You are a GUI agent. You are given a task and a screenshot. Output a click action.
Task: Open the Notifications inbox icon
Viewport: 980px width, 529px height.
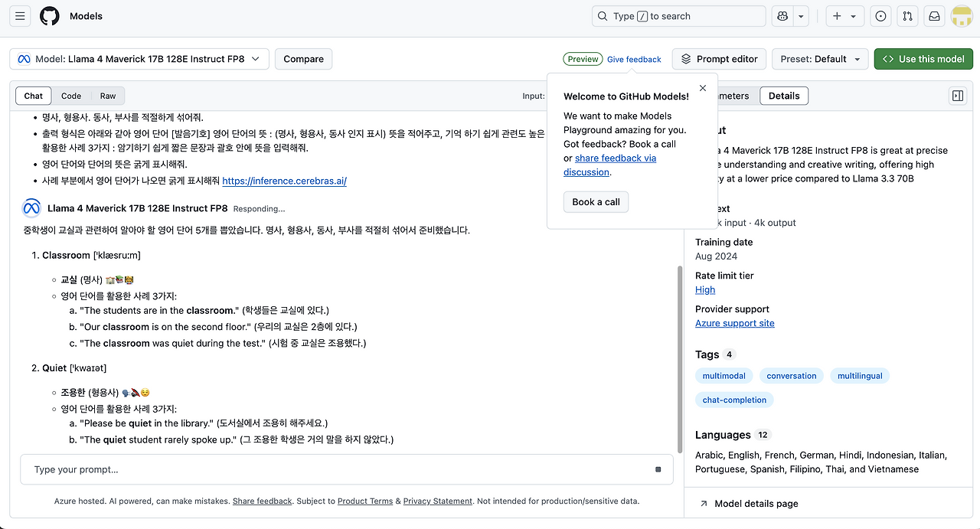coord(934,16)
